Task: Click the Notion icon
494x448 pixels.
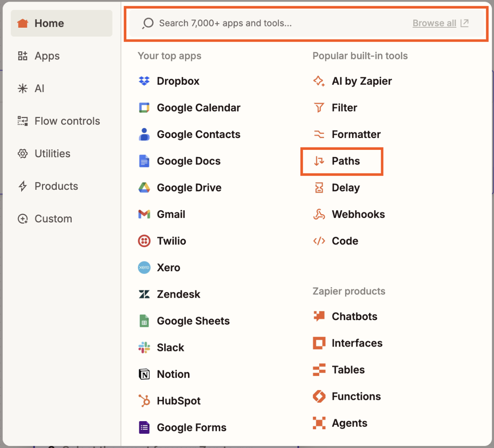Action: [x=144, y=374]
